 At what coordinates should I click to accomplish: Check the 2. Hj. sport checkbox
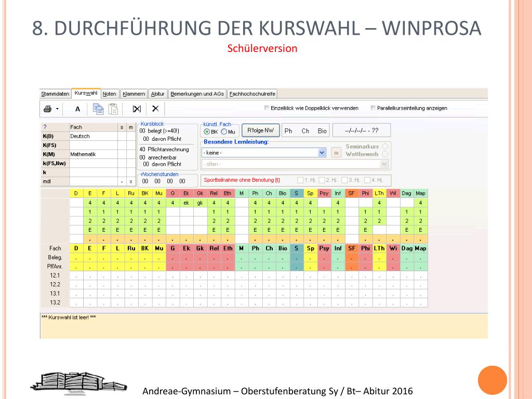click(x=322, y=180)
